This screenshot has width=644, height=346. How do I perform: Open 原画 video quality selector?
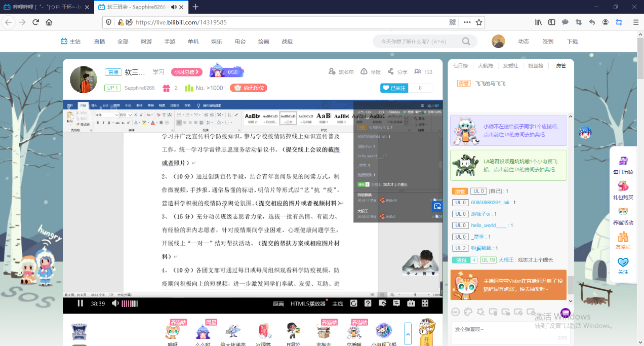pyautogui.click(x=278, y=304)
